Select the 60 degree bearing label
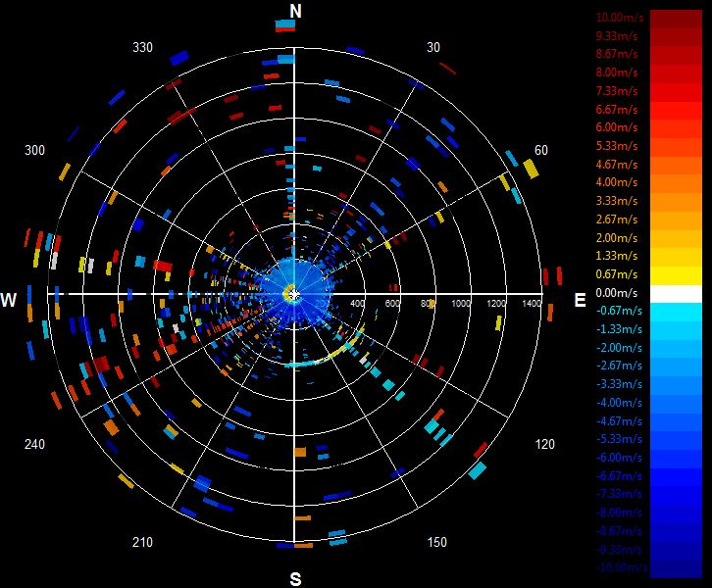712x588 pixels. (540, 150)
